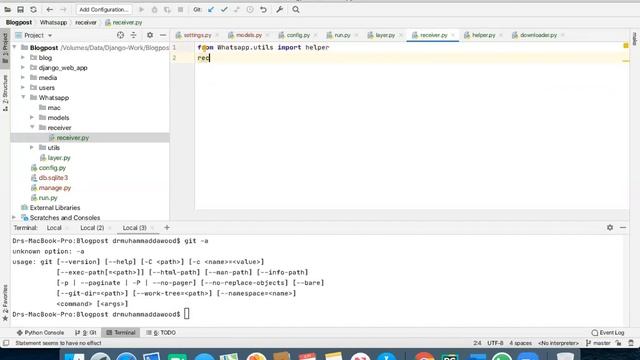
Task: Click the Revert undo arrow icon
Action: (x=263, y=9)
